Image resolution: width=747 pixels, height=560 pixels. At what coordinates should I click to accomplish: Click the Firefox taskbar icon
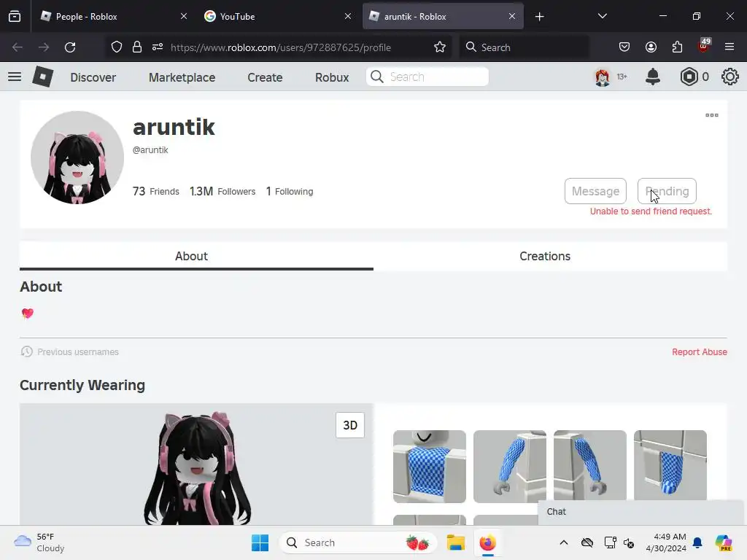pyautogui.click(x=487, y=542)
